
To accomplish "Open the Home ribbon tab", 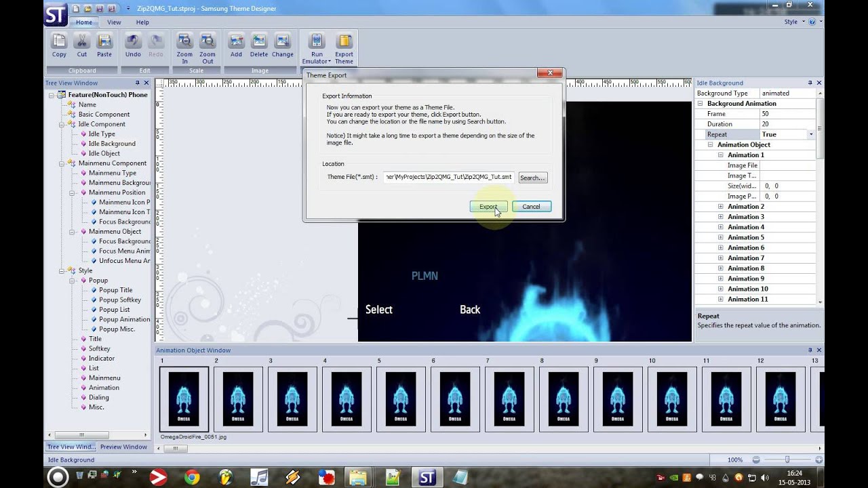I will [x=84, y=22].
